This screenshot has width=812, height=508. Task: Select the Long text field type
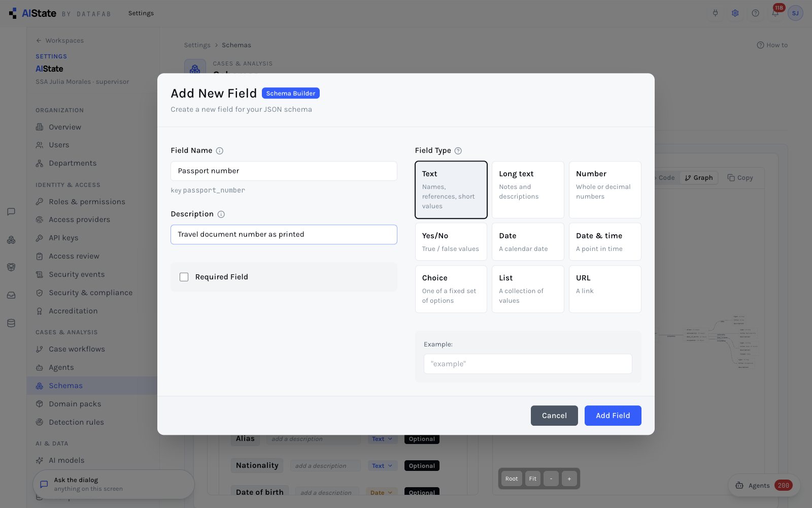tap(528, 190)
